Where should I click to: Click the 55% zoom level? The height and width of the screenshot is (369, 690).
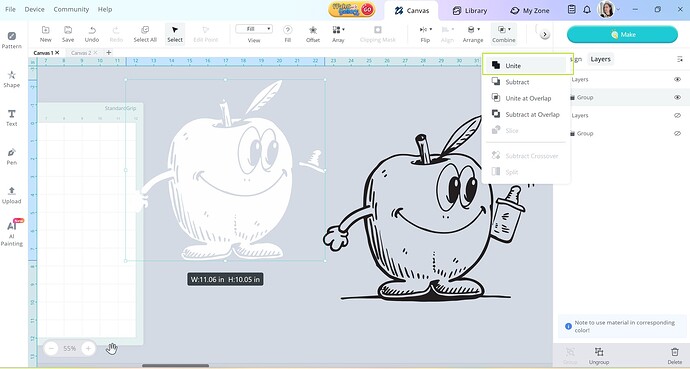[x=70, y=348]
